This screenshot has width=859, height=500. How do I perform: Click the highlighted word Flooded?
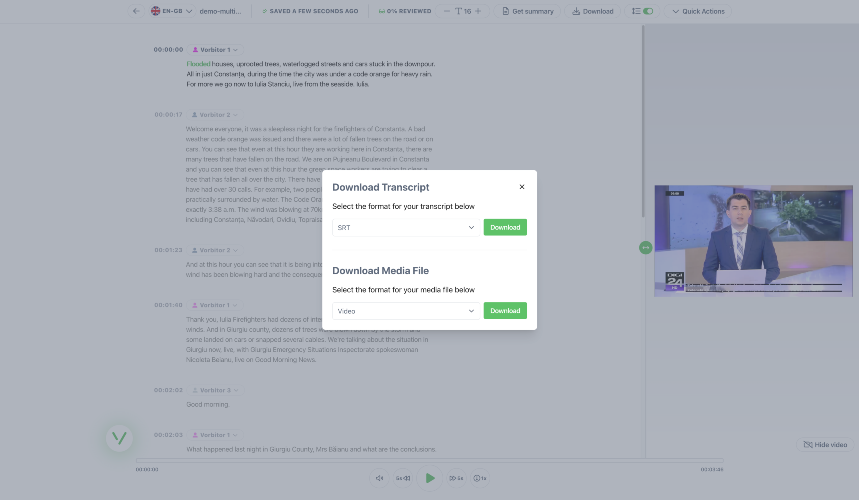(198, 64)
